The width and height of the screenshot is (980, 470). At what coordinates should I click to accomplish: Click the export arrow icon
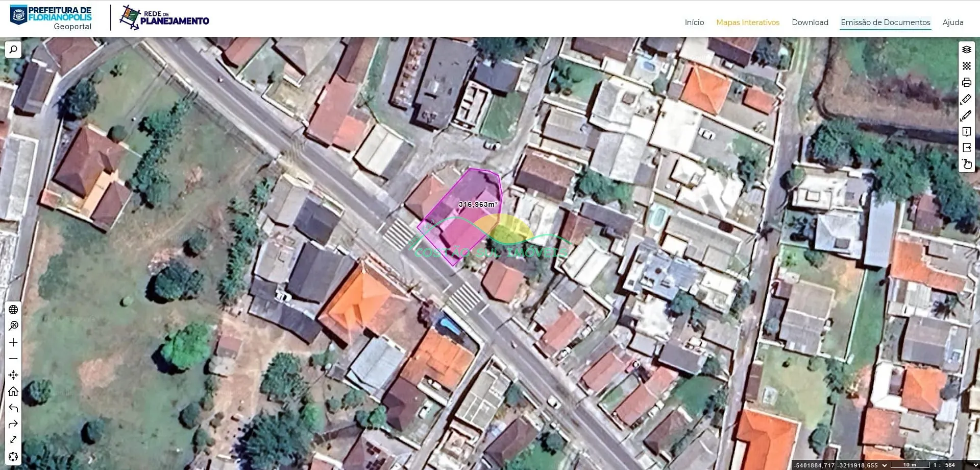966,148
